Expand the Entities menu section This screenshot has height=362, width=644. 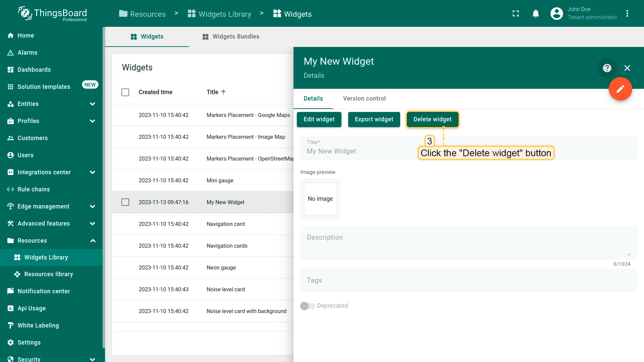click(x=93, y=104)
